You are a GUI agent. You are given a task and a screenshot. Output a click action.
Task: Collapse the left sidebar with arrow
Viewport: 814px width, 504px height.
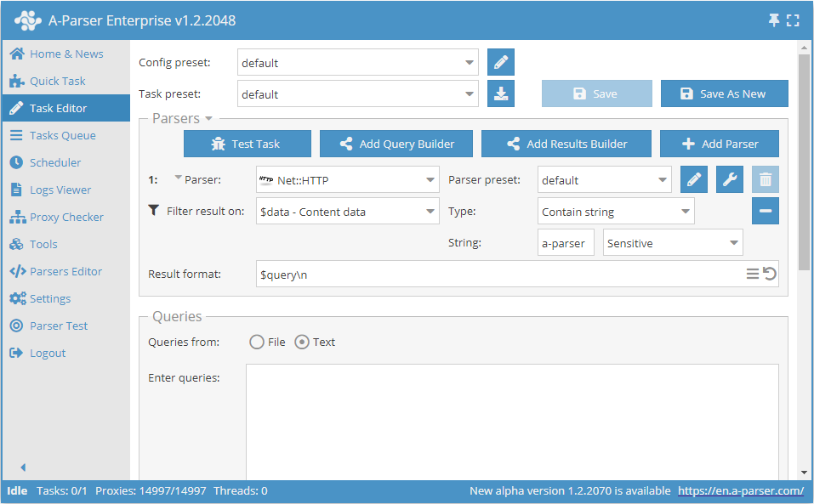point(23,467)
